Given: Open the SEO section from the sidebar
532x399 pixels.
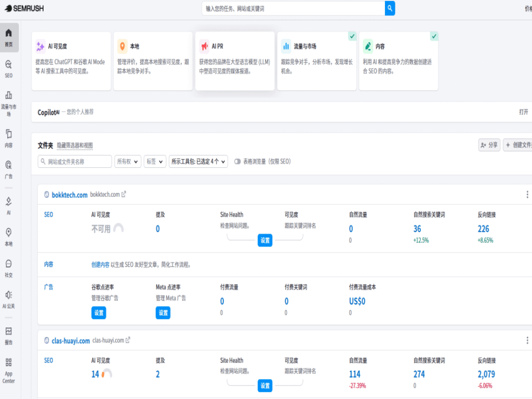Looking at the screenshot, I should click(x=8, y=68).
